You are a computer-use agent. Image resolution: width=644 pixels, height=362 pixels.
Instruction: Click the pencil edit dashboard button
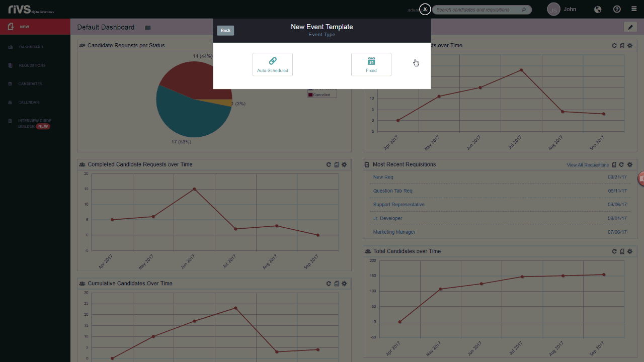pyautogui.click(x=630, y=27)
